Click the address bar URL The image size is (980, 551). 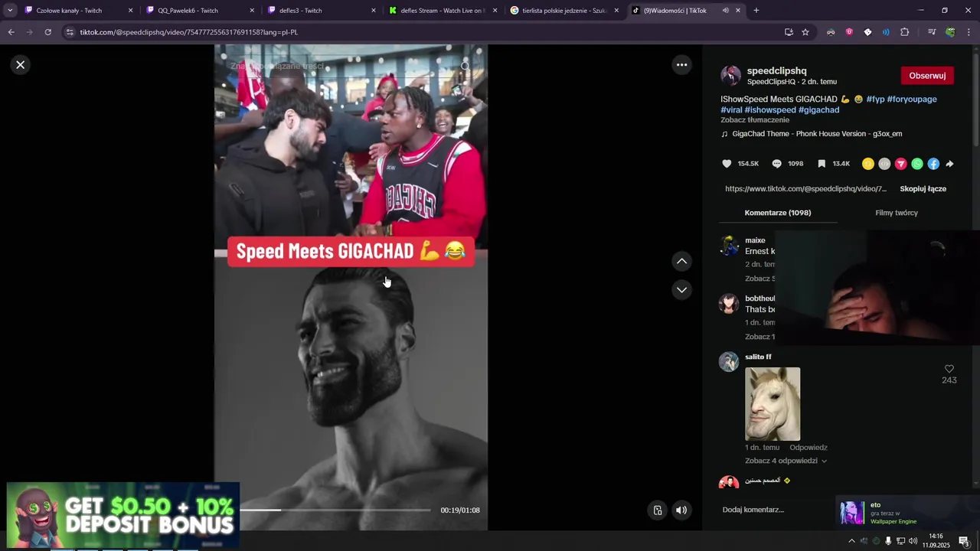click(x=189, y=32)
